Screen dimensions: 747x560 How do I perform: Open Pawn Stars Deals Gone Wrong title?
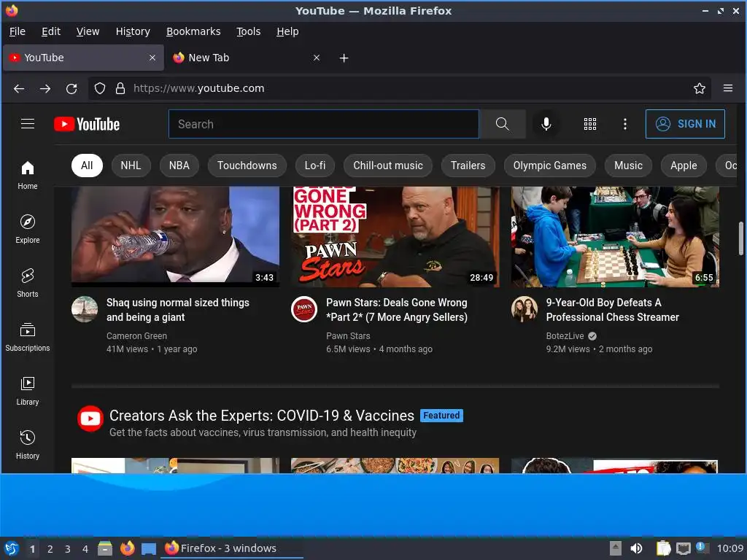396,310
